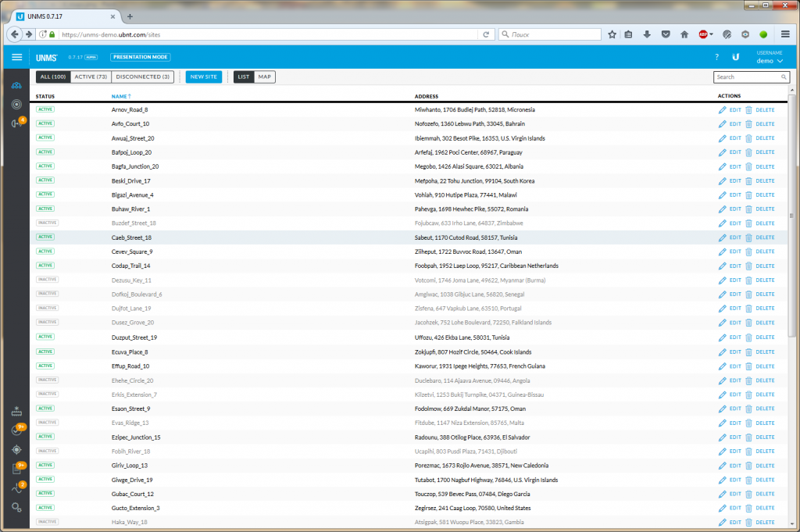Image resolution: width=800 pixels, height=532 pixels.
Task: Switch to Map view toggle
Action: (x=265, y=77)
